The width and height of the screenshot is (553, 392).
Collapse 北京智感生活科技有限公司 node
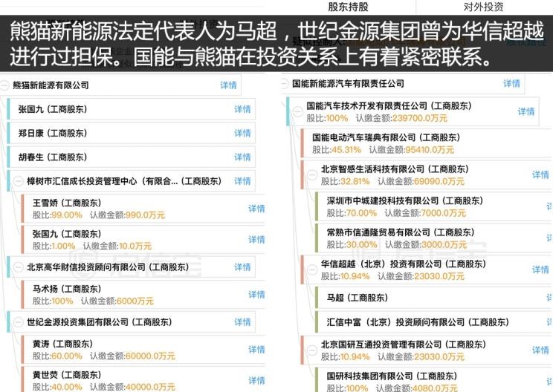pos(312,174)
